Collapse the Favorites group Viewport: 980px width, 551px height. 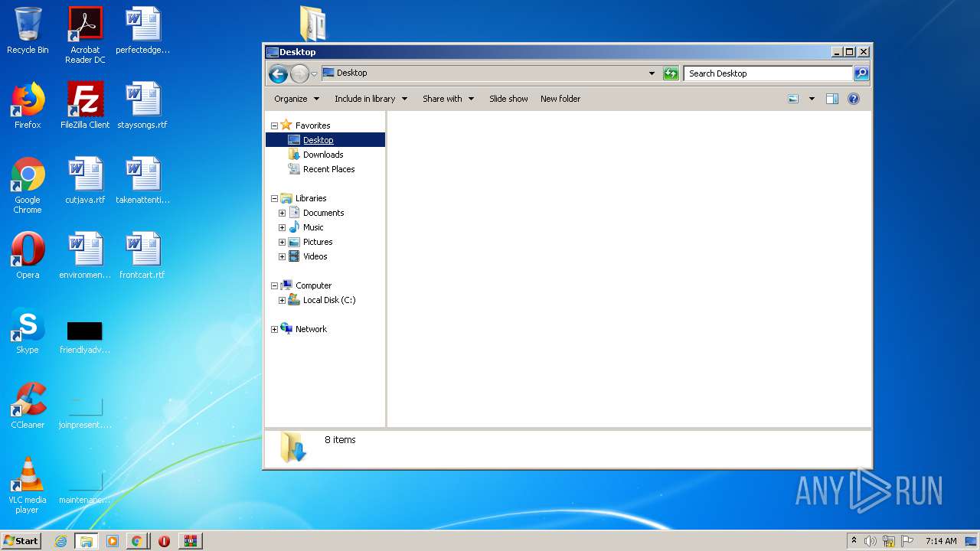274,126
